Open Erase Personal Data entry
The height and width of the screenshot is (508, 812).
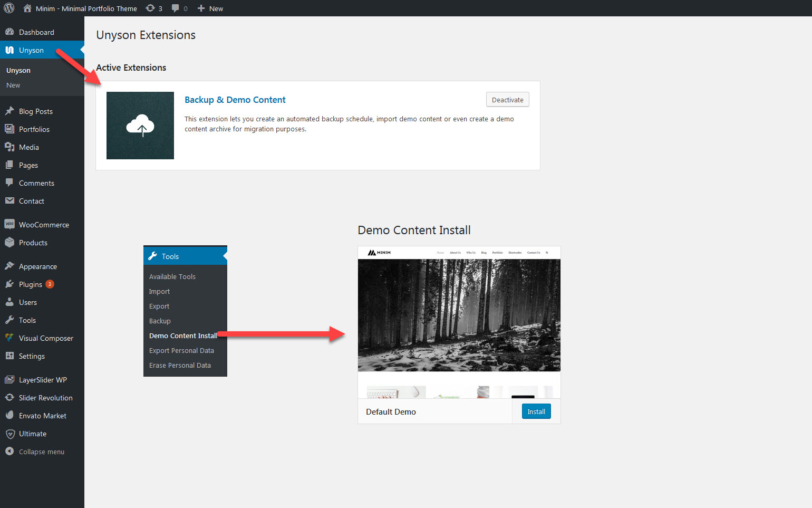180,365
